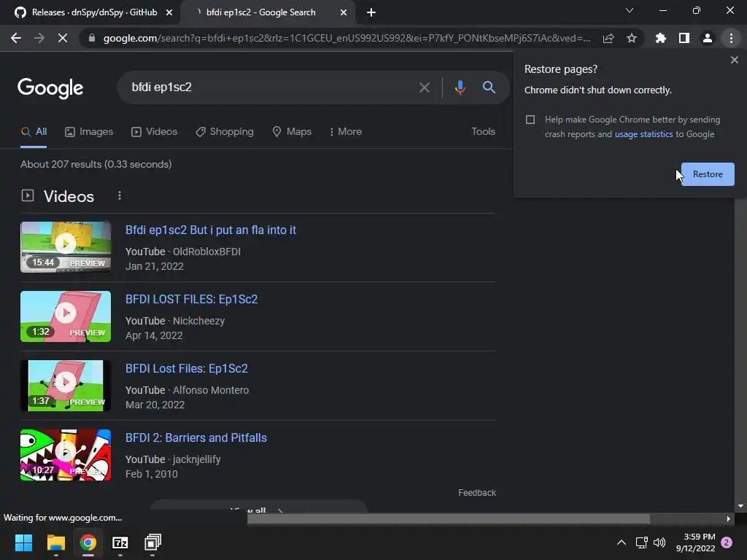
Task: Switch to Images results
Action: [x=89, y=132]
